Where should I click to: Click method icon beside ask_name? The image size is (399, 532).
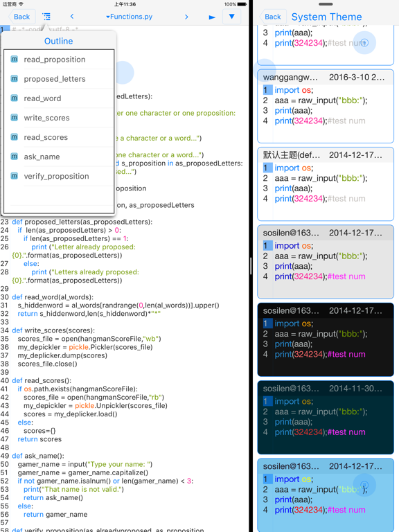coord(15,157)
